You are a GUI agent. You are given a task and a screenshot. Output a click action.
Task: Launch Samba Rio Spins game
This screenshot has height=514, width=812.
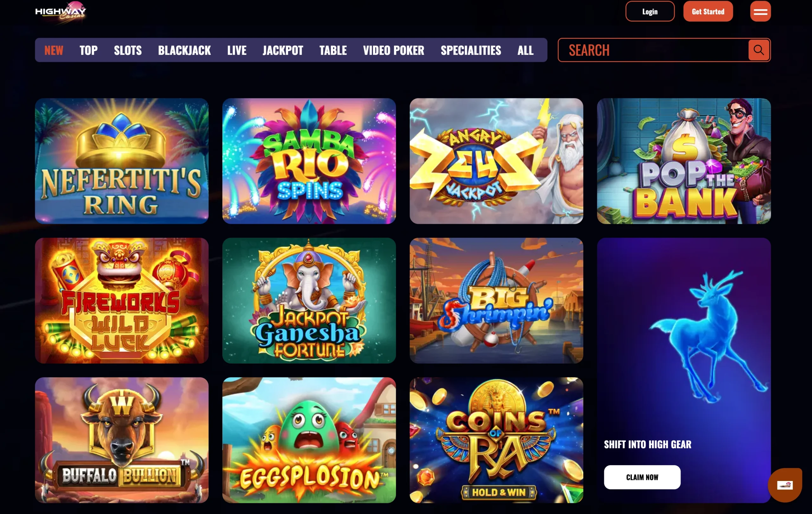coord(309,161)
